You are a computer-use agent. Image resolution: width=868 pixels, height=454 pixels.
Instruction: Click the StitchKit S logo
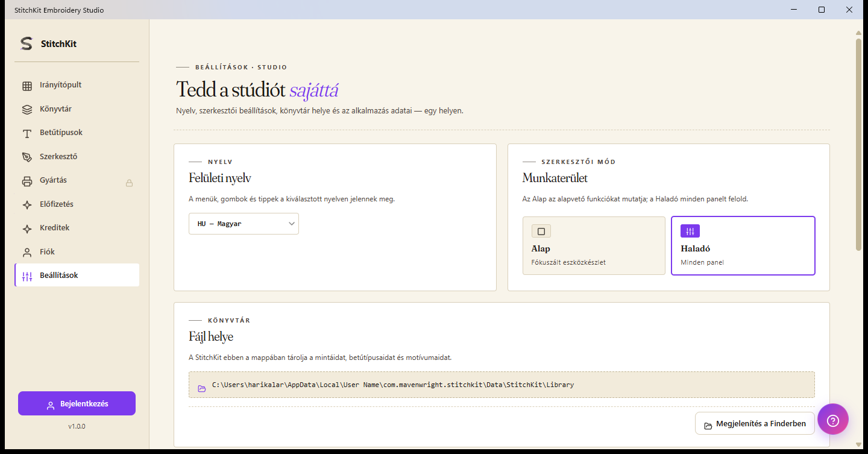(x=26, y=43)
